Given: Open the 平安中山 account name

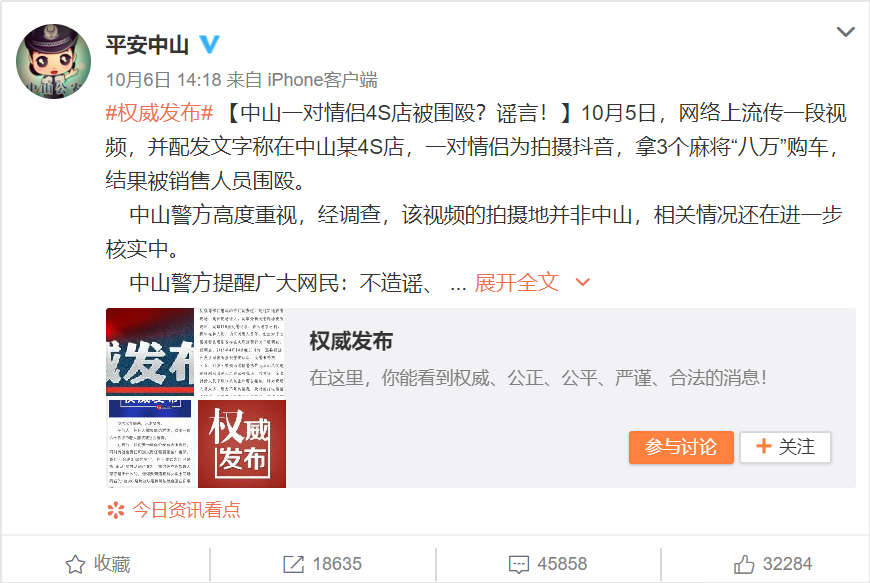Looking at the screenshot, I should click(148, 45).
